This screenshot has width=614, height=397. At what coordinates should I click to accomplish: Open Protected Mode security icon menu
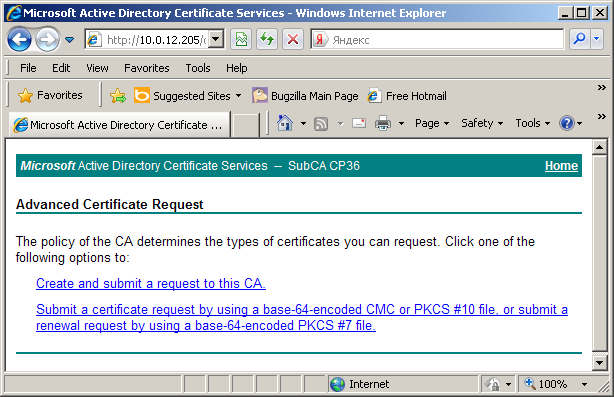498,384
